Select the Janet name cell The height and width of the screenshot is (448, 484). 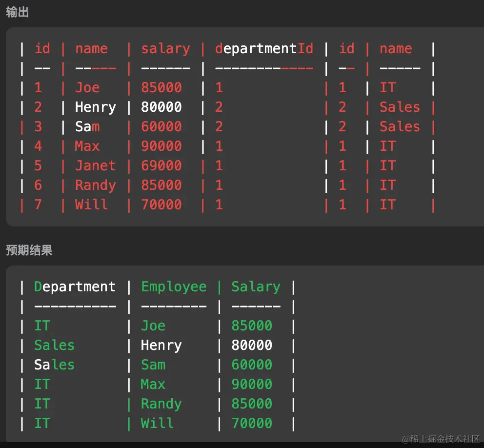[x=95, y=166]
